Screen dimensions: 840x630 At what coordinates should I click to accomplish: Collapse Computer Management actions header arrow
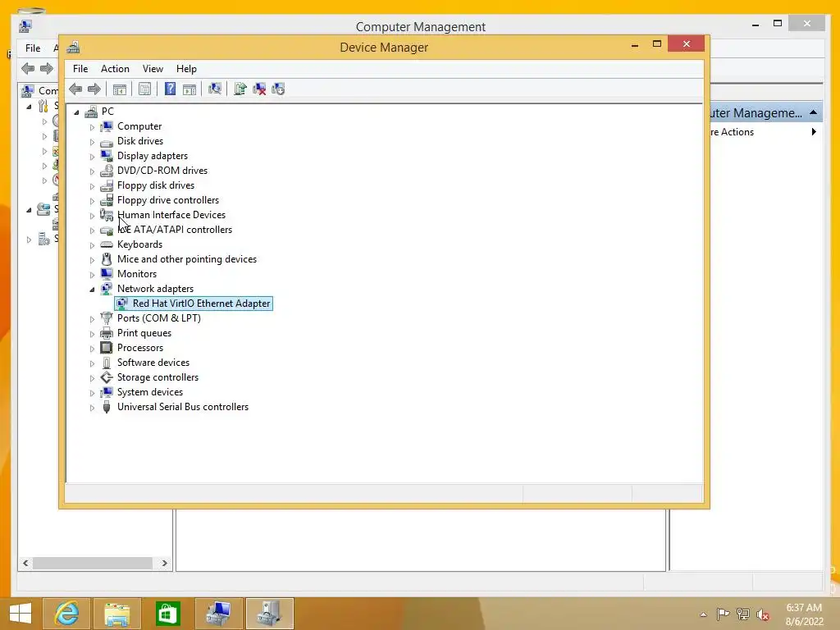(x=813, y=112)
